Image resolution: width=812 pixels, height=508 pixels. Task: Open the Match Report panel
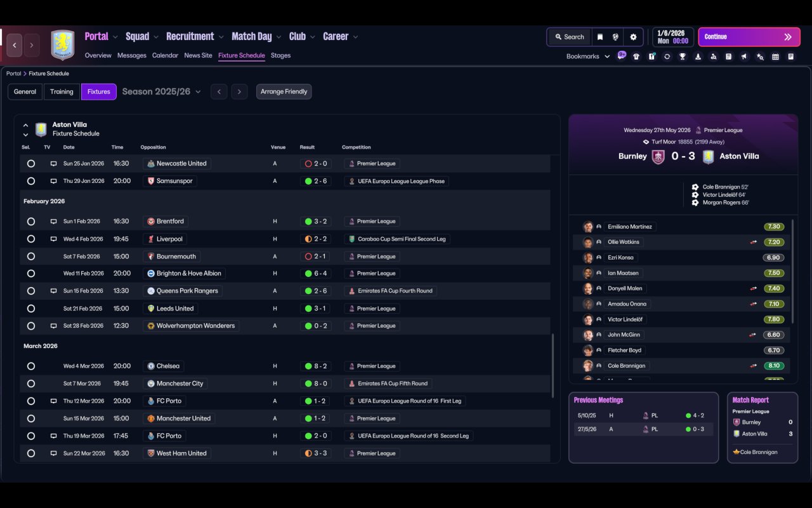coord(763,427)
